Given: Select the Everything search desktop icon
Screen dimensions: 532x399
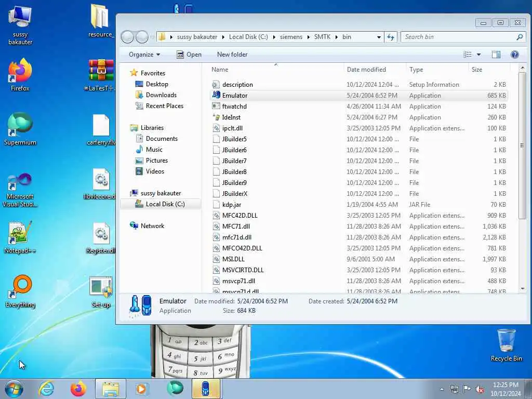Looking at the screenshot, I should pyautogui.click(x=20, y=291).
